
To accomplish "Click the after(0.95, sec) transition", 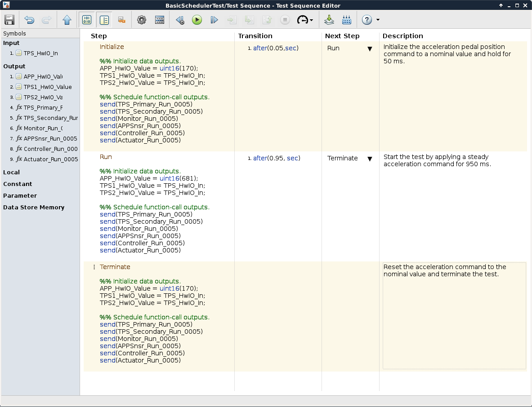I will 277,158.
